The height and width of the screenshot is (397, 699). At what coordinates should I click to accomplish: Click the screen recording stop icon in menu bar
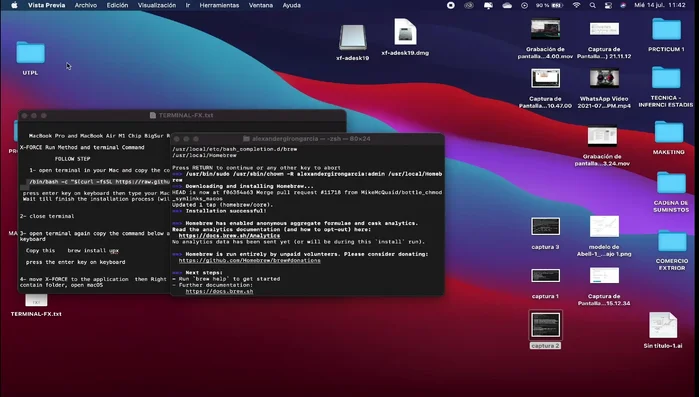click(451, 5)
